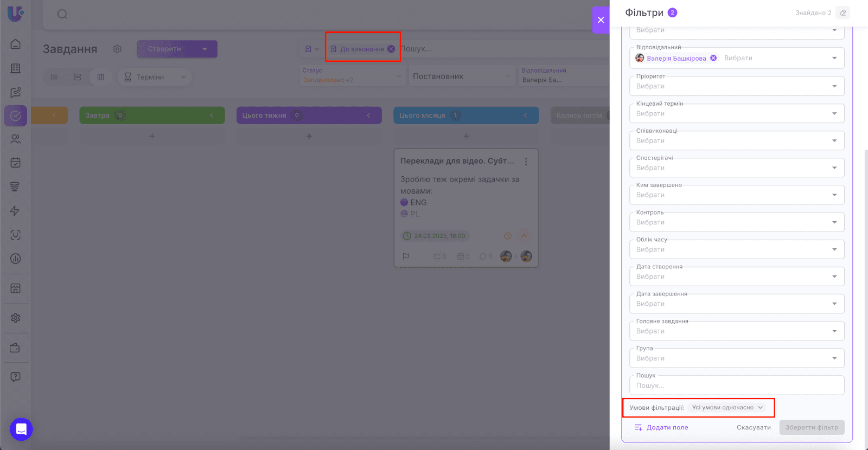
Task: Open the wallet icon in sidebar
Action: point(15,348)
